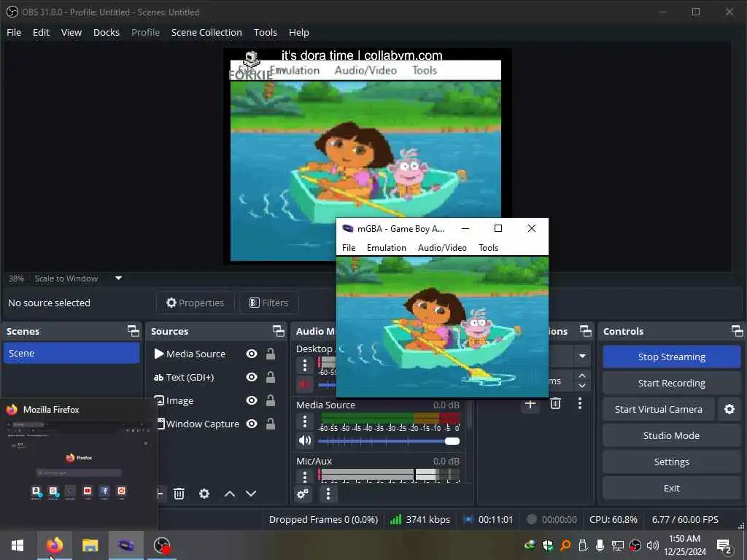
Task: Open advanced audio properties gears icon
Action: (303, 494)
